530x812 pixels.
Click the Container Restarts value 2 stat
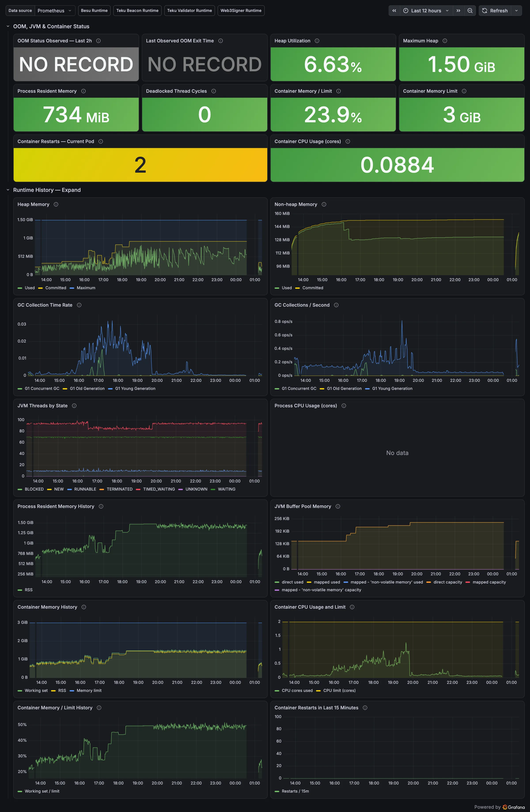coord(140,165)
